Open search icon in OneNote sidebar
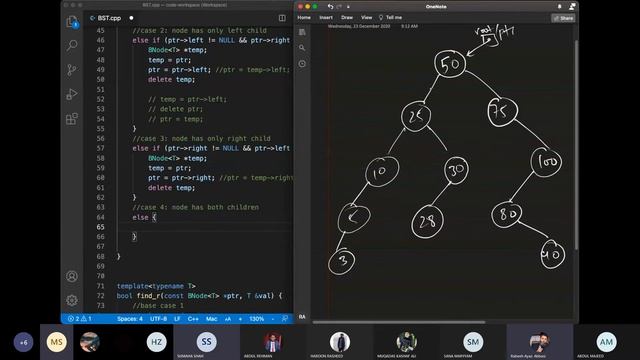Image resolution: width=640 pixels, height=360 pixels. point(302,48)
